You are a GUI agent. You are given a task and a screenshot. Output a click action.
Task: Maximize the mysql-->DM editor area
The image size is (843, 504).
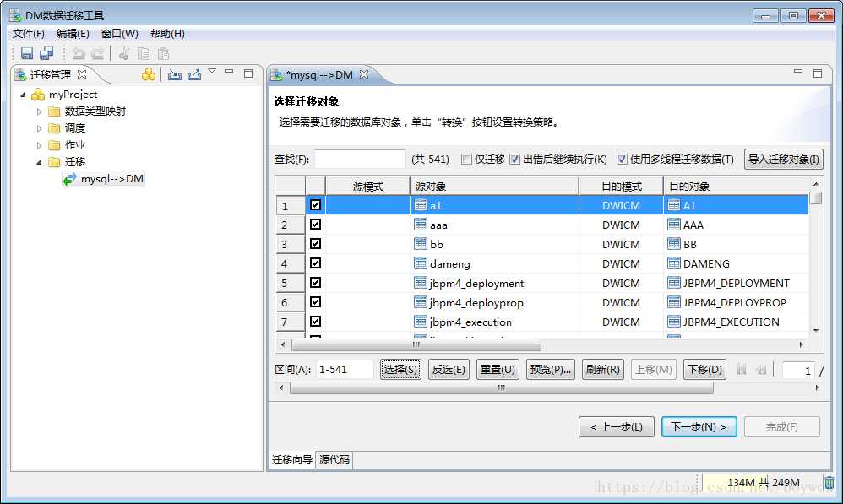[x=818, y=73]
